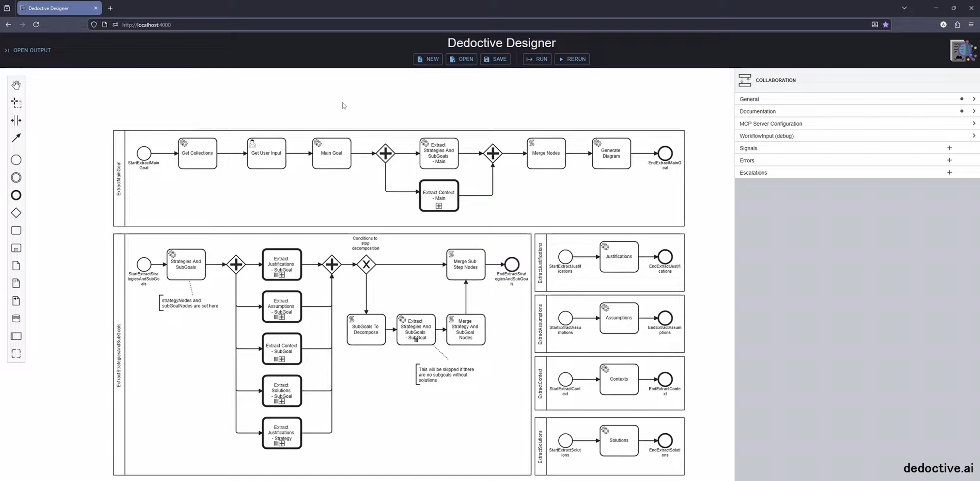Open the browser hamburger menu
The height and width of the screenshot is (481, 980).
point(971,24)
